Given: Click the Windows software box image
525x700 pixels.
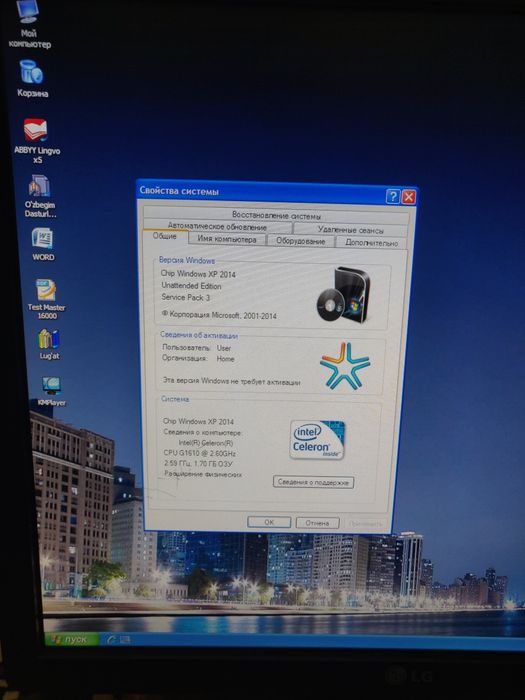Looking at the screenshot, I should point(344,294).
